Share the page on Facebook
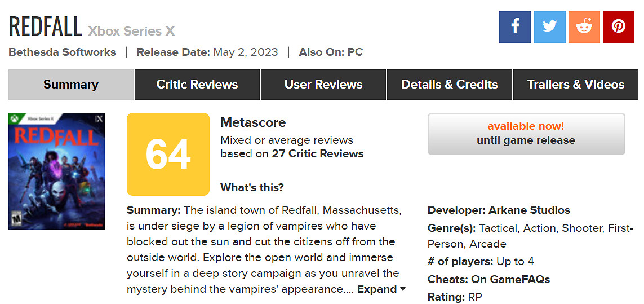Image resolution: width=644 pixels, height=304 pixels. click(515, 27)
